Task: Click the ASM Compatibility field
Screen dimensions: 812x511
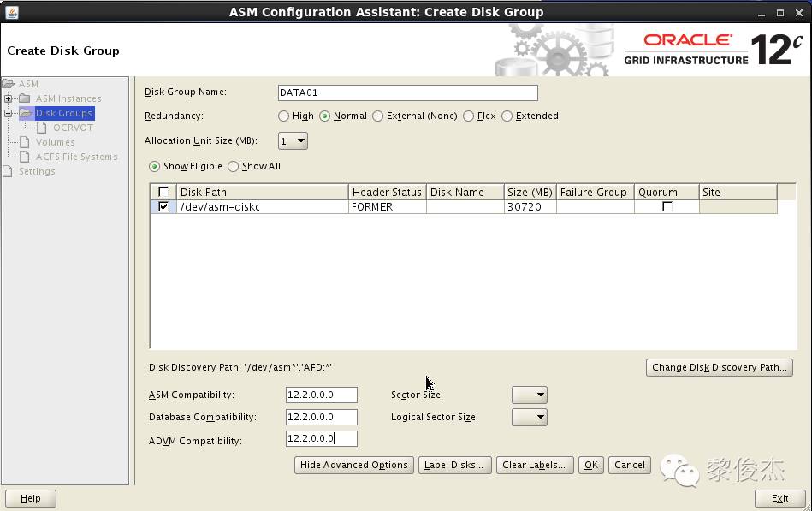Action: click(322, 395)
